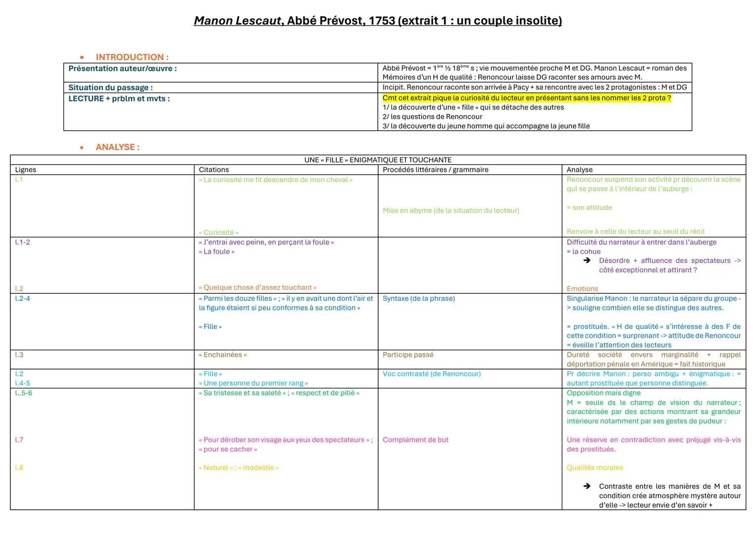Viewport: 756px width, 535px height.
Task: Click the yellow "Qualités morales" text
Action: coord(595,468)
